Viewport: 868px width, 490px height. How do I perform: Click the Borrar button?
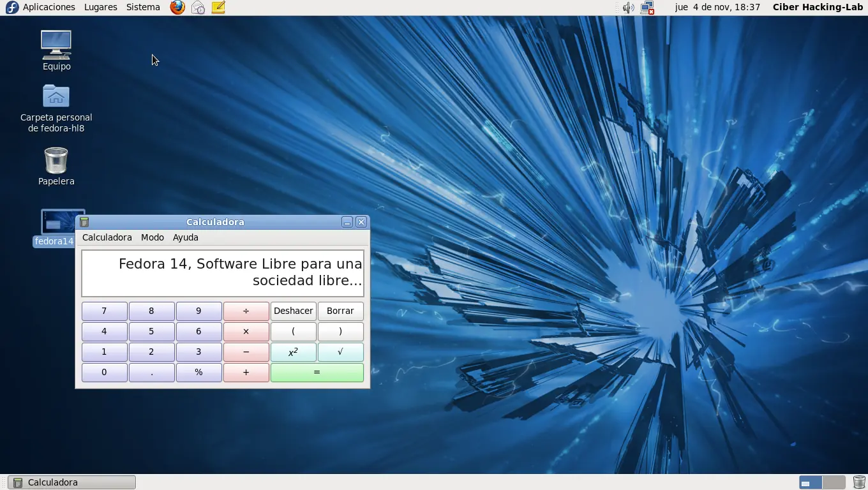[x=341, y=311]
